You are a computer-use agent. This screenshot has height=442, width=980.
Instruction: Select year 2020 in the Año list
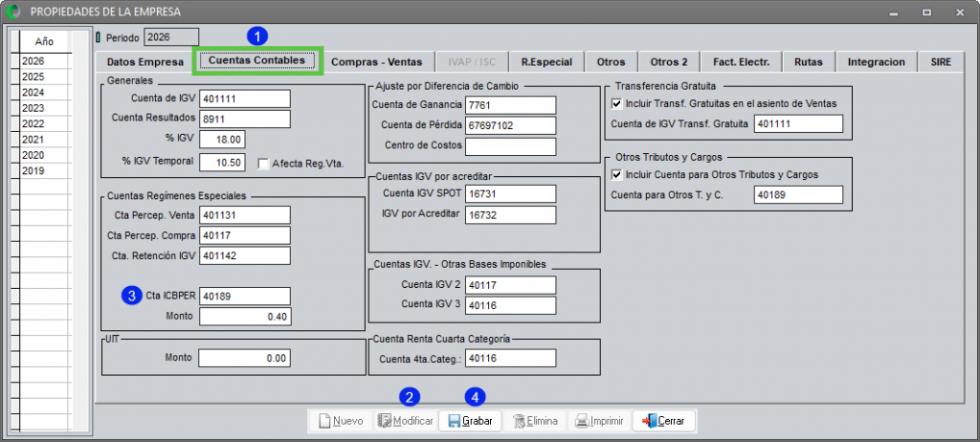(x=45, y=155)
